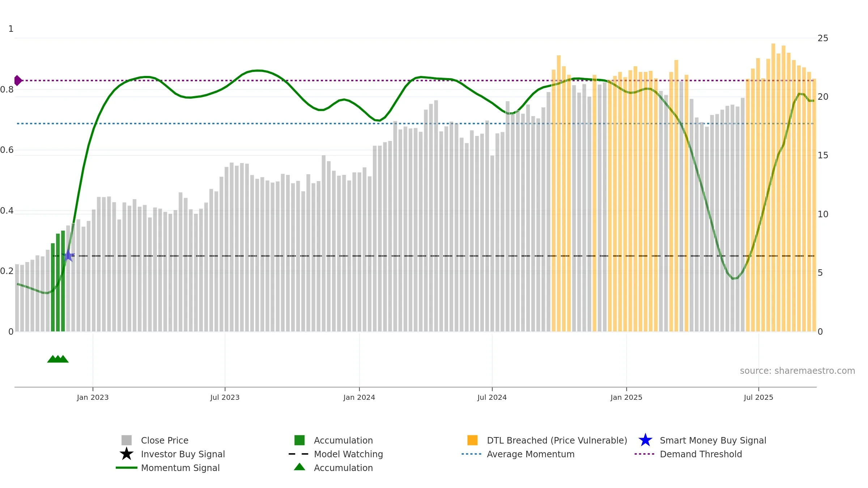Click the blue star marker on the chart
Viewport: 868px width, 488px height.
(x=68, y=256)
